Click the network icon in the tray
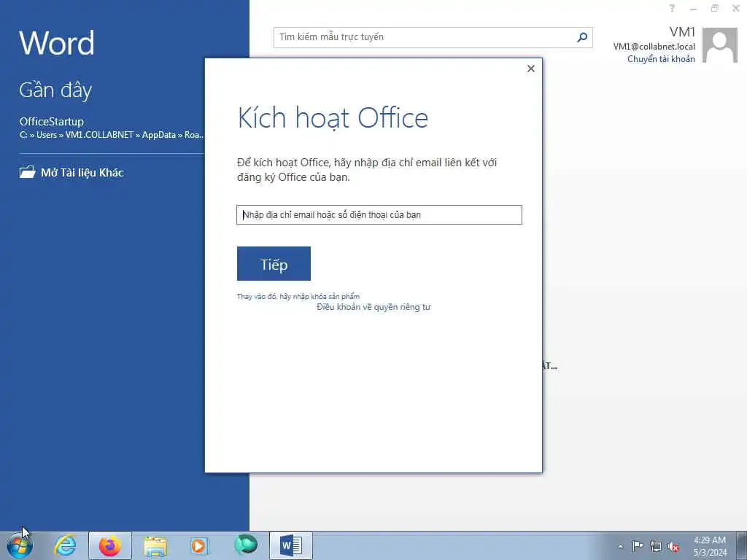 [x=656, y=547]
